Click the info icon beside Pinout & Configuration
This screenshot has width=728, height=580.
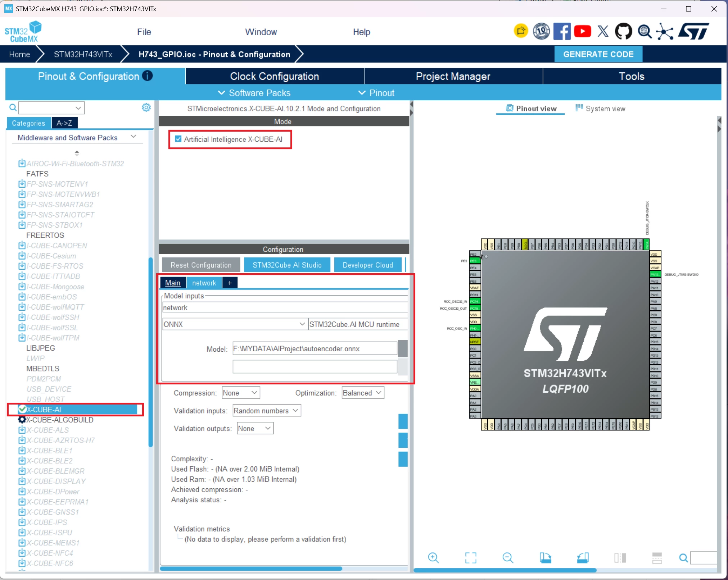[x=148, y=76]
